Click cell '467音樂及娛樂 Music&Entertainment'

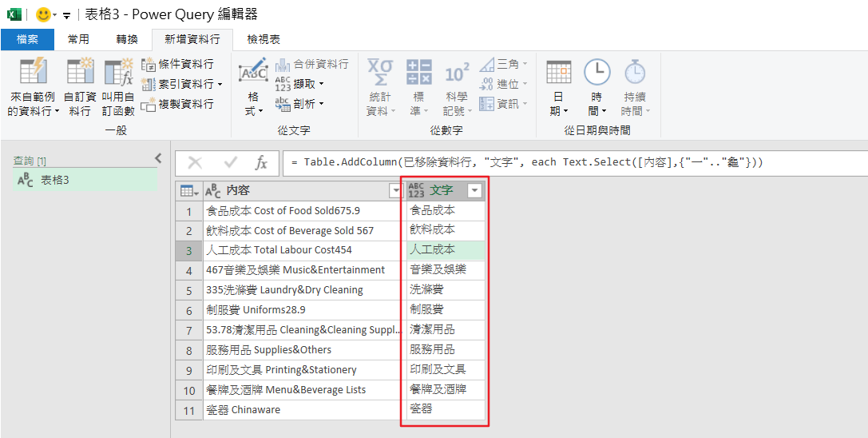[x=304, y=271]
